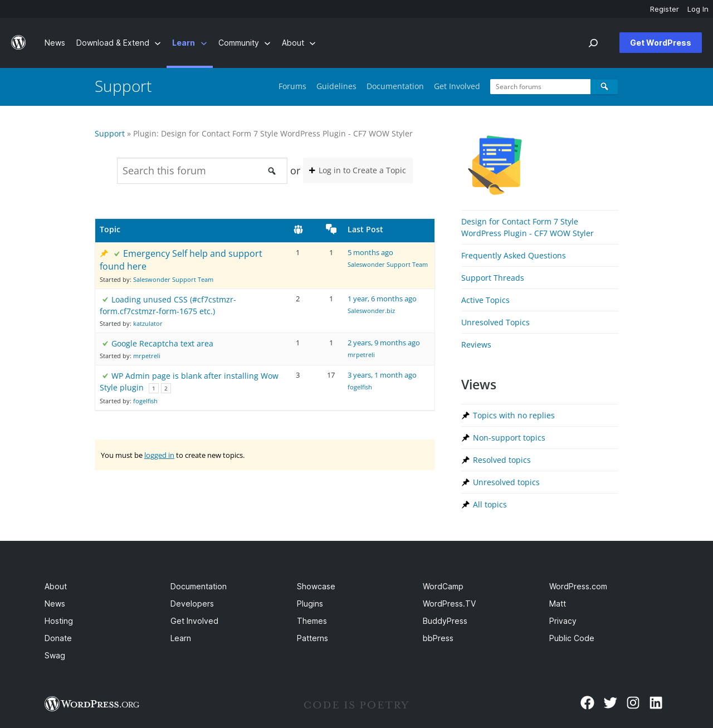Open the Instagram icon in footer
The width and height of the screenshot is (713, 728).
coord(633,703)
